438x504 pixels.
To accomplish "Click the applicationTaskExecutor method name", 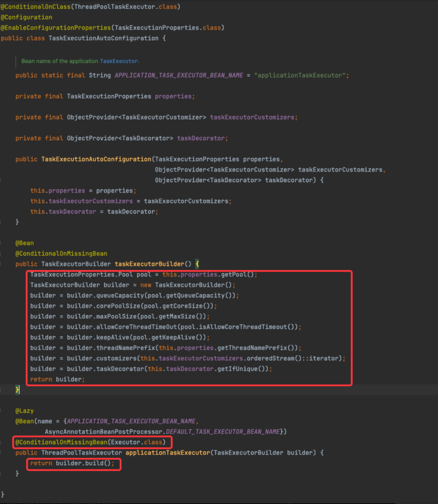I will (x=168, y=453).
